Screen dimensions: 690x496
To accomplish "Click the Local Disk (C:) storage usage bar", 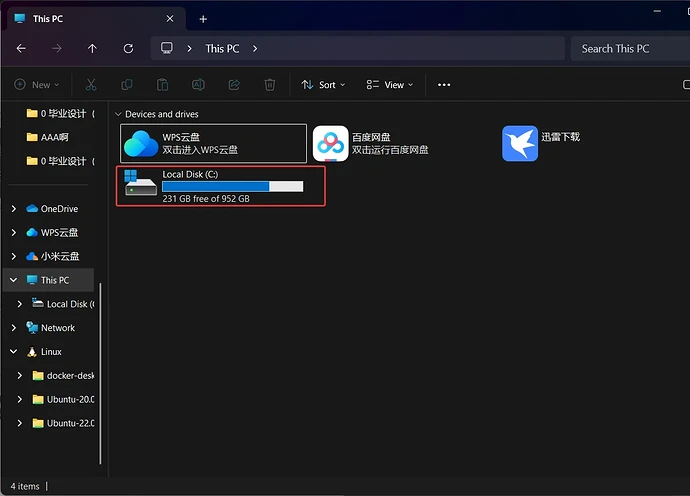I will (x=232, y=186).
